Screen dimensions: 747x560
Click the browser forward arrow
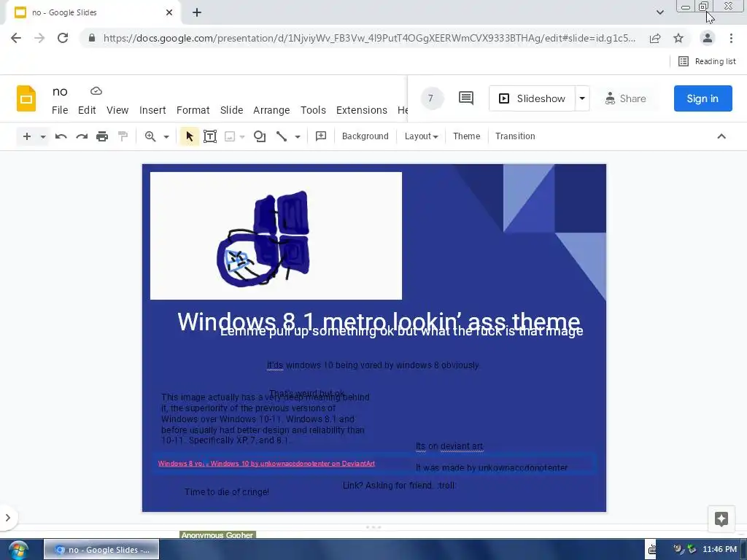[x=39, y=38]
